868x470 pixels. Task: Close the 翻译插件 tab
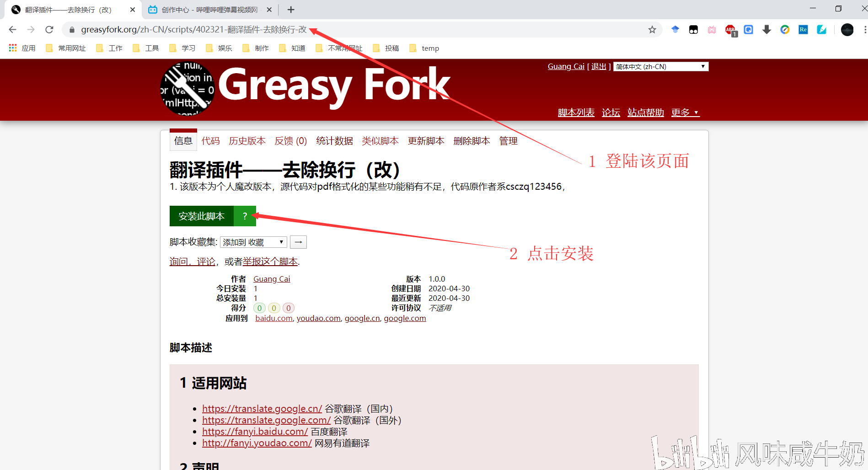click(133, 10)
